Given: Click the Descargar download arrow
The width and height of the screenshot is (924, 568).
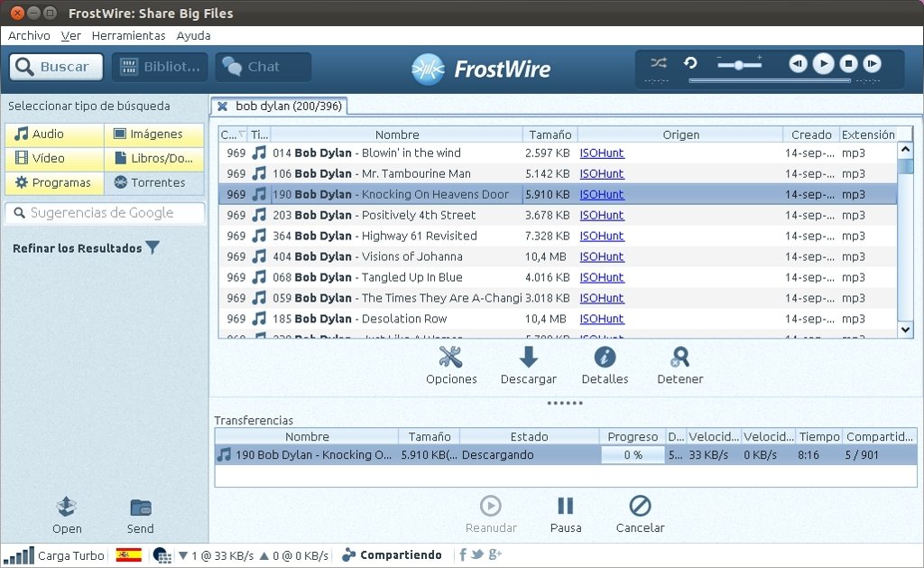Looking at the screenshot, I should [x=528, y=358].
